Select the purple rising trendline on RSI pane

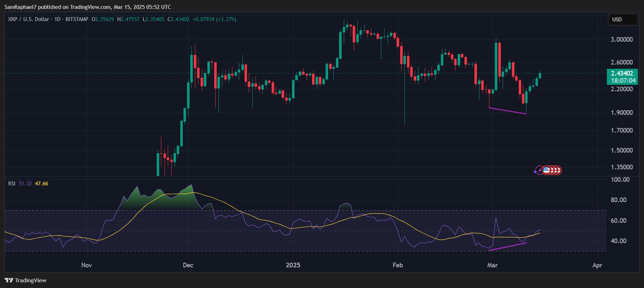(508, 247)
